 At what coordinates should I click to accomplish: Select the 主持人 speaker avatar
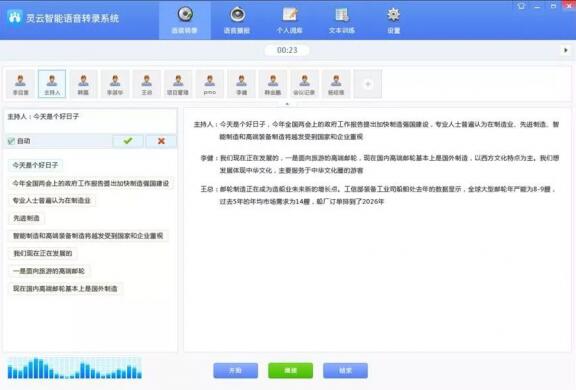[x=52, y=84]
